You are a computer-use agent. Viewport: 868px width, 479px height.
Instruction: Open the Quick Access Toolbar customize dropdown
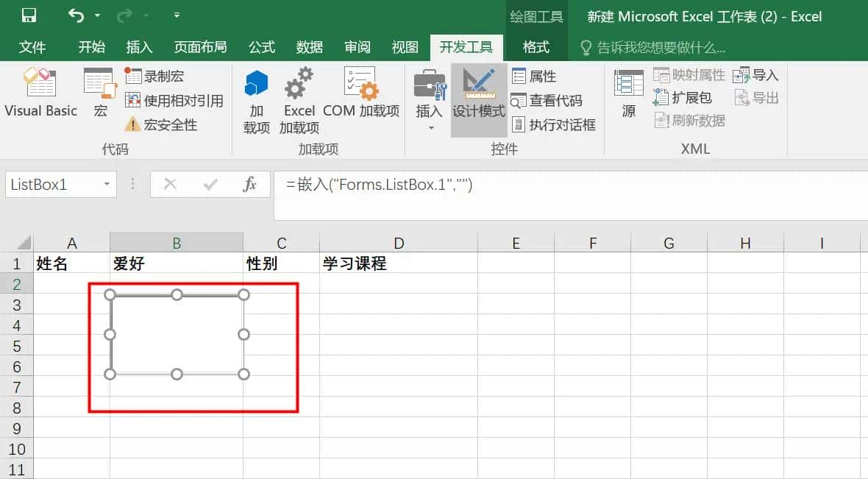click(x=175, y=13)
